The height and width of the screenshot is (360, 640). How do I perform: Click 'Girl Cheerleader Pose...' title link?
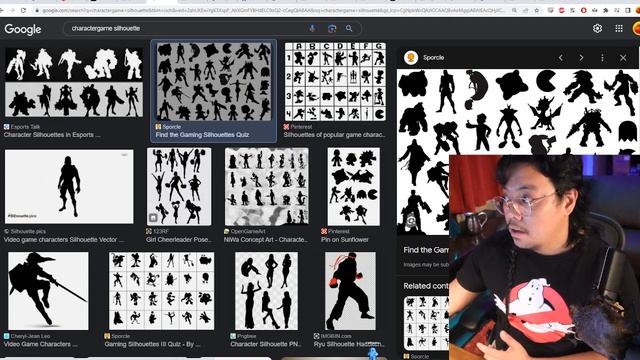tap(179, 240)
